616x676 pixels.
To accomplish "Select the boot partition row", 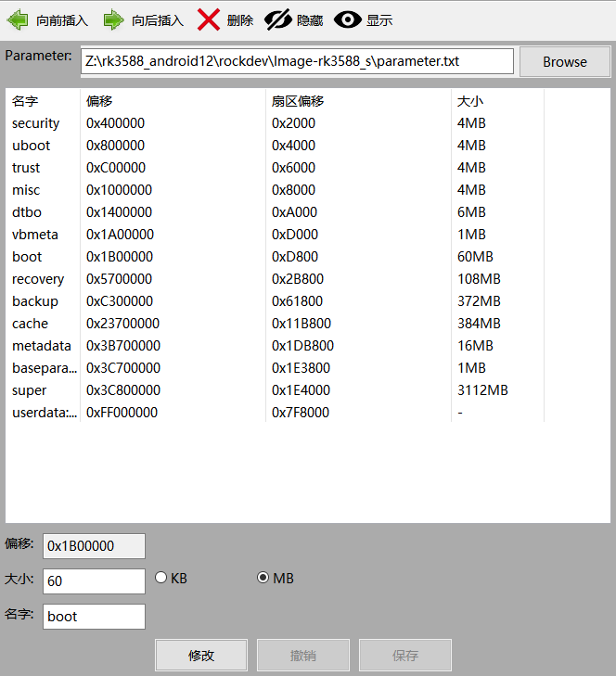I will coord(275,257).
